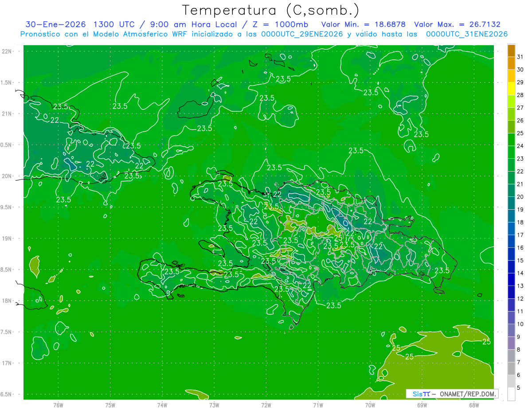Click the legend value '28'
Image resolution: width=532 pixels, height=411 pixels.
(520, 95)
